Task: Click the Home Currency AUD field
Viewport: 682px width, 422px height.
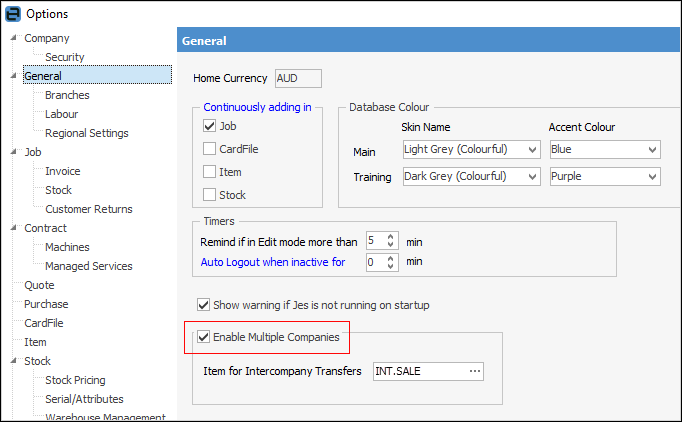Action: (x=297, y=78)
